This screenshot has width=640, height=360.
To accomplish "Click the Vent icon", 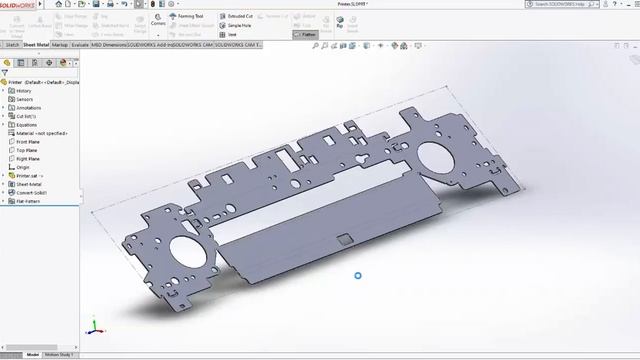I will 222,35.
